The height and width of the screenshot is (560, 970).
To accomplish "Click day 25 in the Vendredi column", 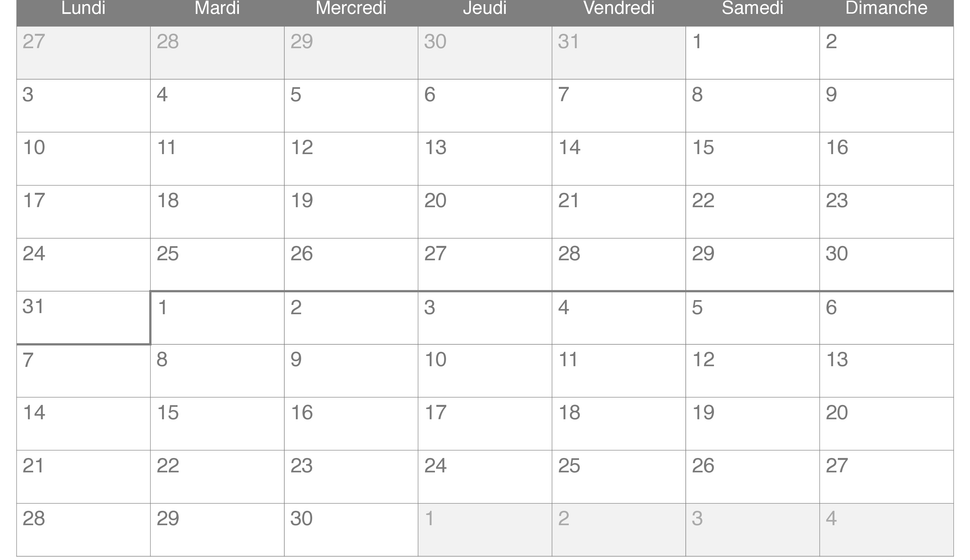I will click(619, 477).
